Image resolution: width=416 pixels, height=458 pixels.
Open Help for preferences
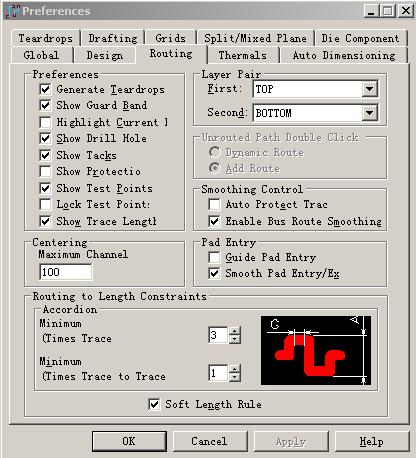[x=372, y=441]
